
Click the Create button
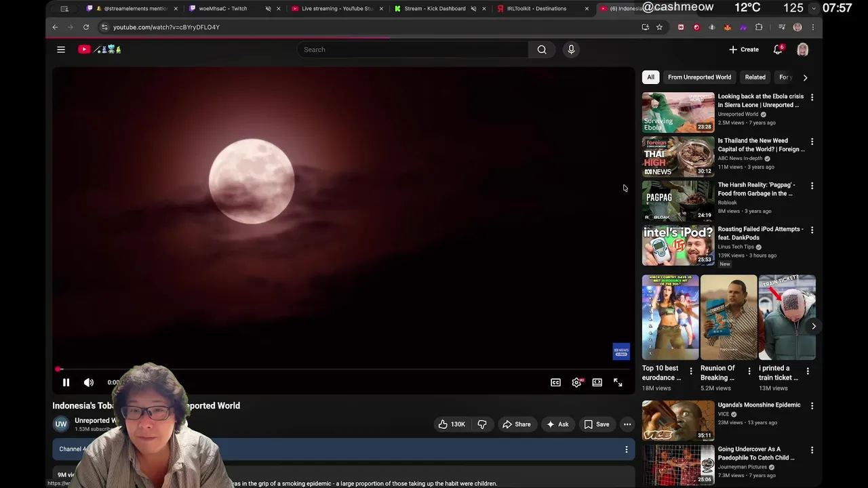[744, 49]
